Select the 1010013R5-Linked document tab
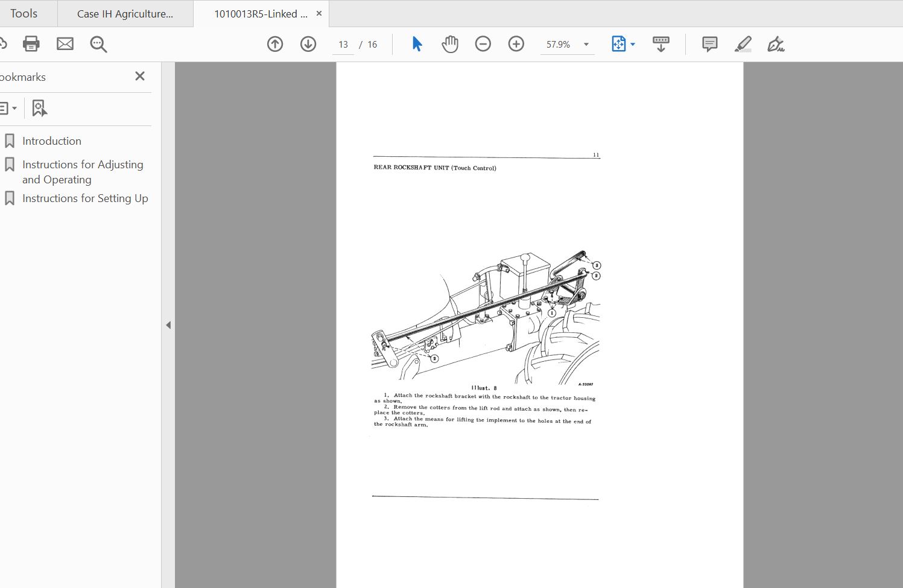 coord(261,14)
